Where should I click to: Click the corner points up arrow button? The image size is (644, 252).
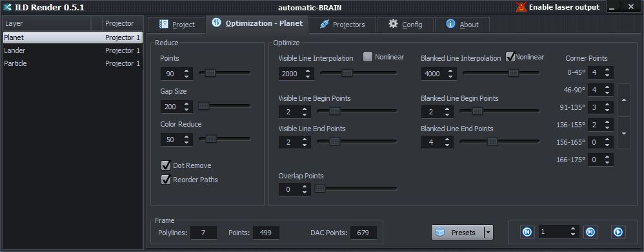tap(624, 100)
